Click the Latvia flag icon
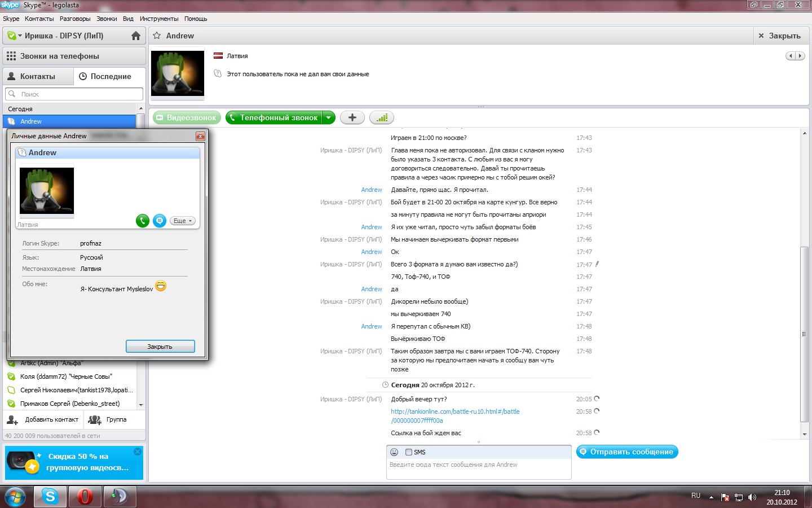Screen dimensions: 812x508 (x=218, y=56)
